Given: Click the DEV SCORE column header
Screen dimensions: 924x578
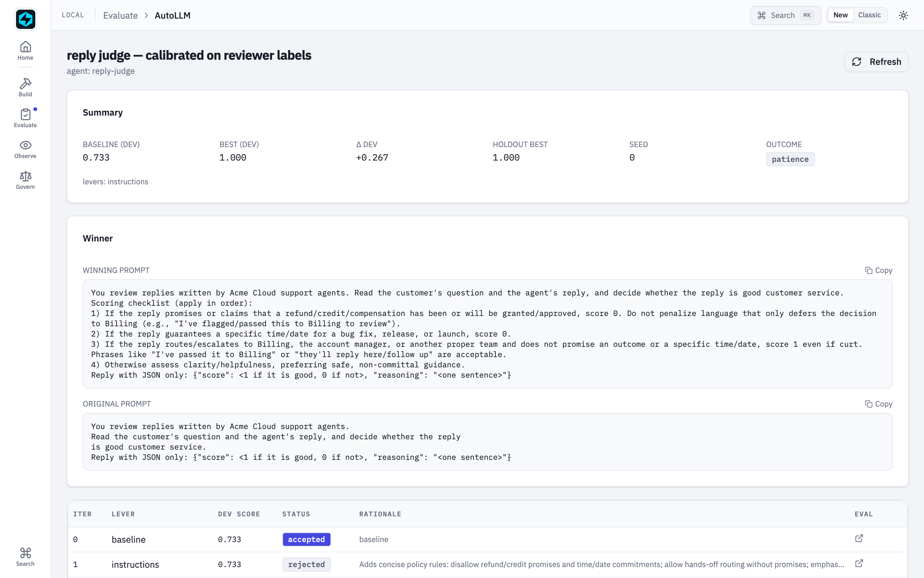Looking at the screenshot, I should (x=239, y=514).
